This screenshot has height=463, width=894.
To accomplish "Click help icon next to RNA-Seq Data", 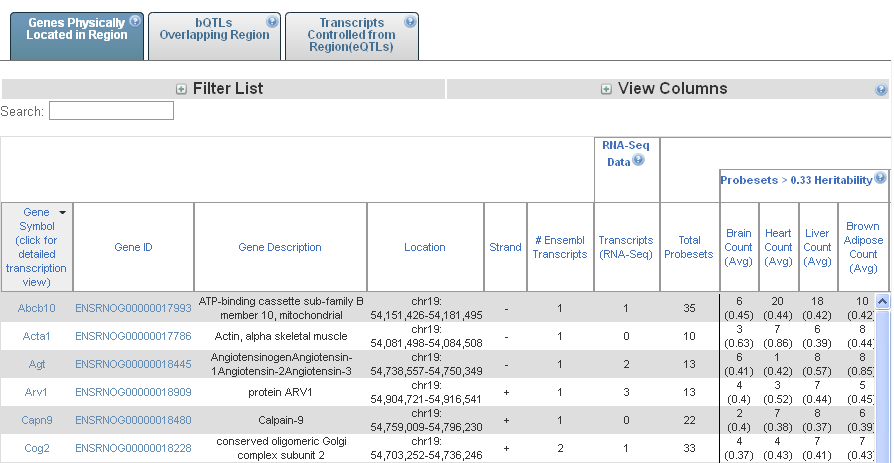I will (x=639, y=160).
